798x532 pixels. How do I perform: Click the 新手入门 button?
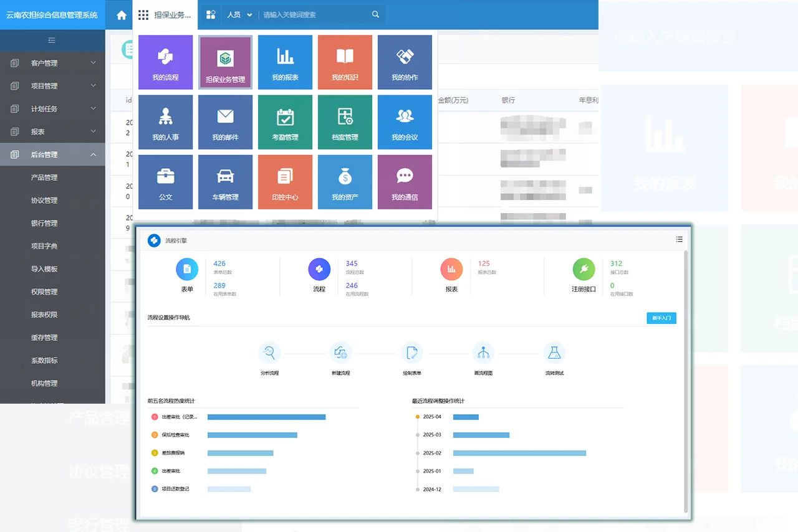pos(661,318)
